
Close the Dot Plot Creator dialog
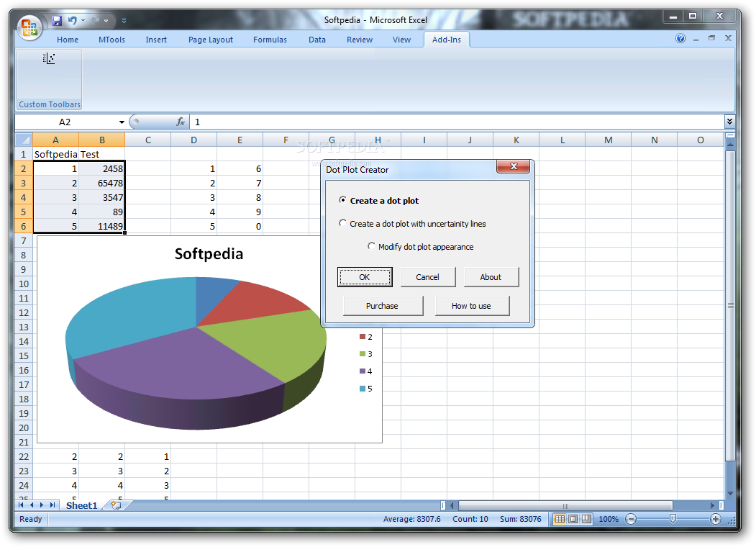(x=514, y=166)
